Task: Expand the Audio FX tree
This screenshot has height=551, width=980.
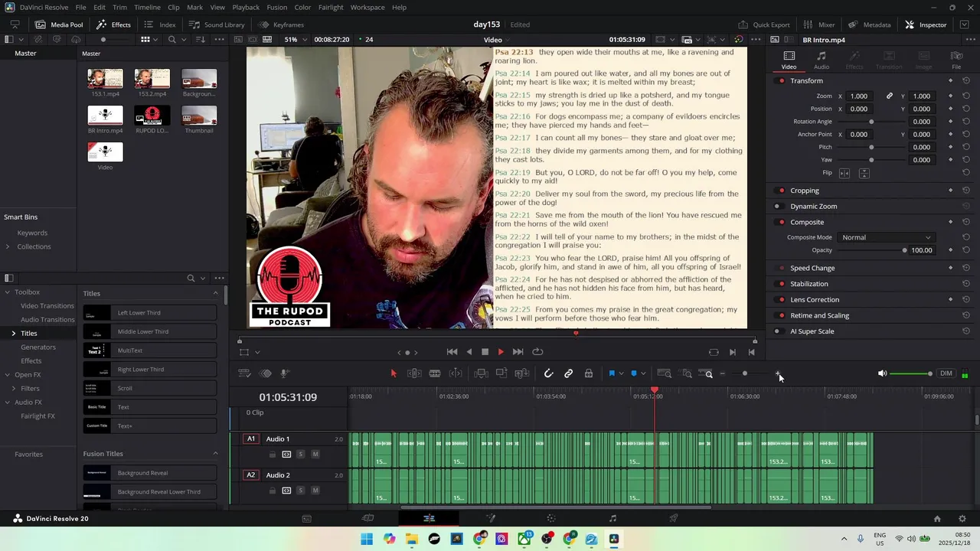Action: tap(8, 402)
